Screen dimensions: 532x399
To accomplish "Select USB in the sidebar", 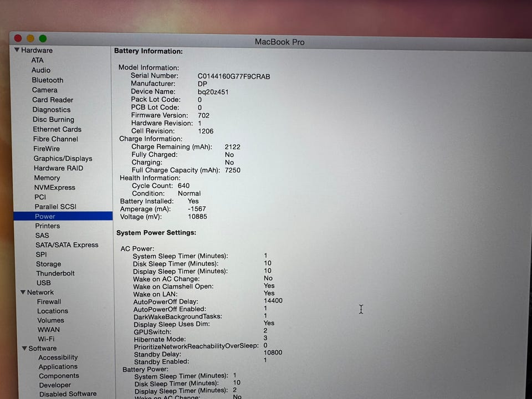I will pyautogui.click(x=43, y=283).
